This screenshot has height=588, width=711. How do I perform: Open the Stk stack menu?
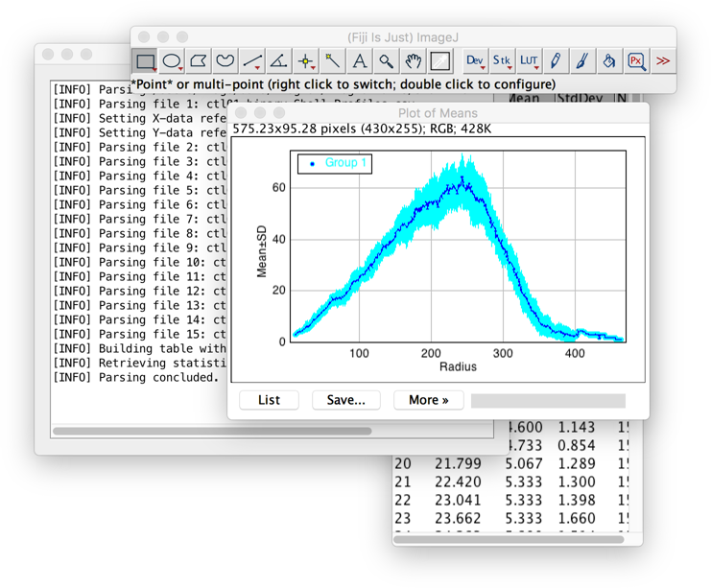pos(502,60)
